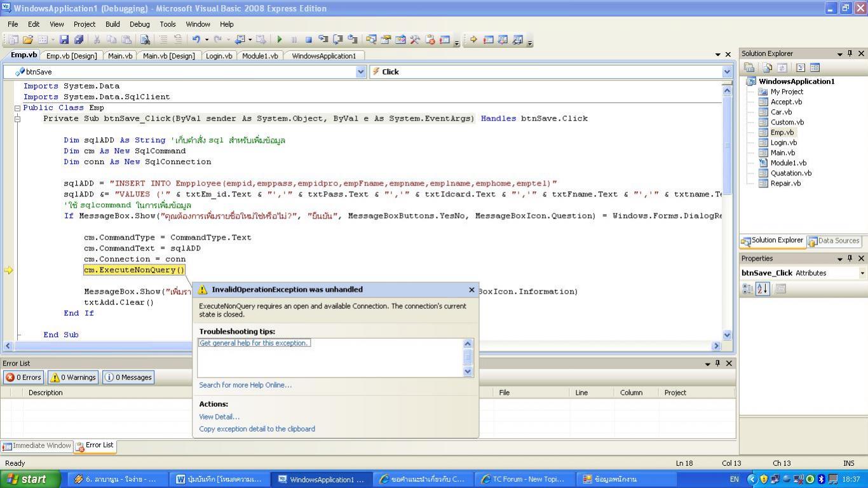Click the Undo arrow icon
Screen dimensions: 868x488
pos(196,39)
